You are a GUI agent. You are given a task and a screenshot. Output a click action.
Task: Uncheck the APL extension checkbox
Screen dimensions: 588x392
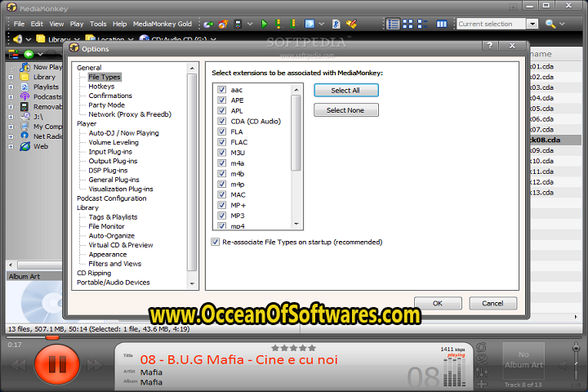point(221,111)
